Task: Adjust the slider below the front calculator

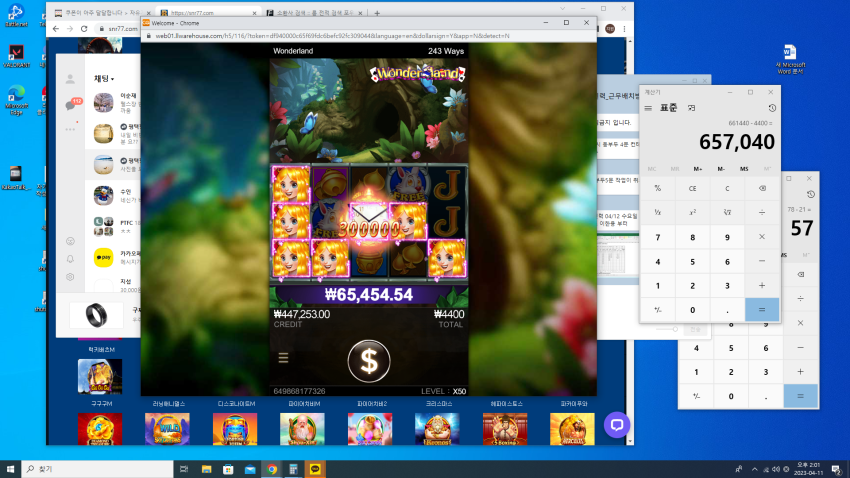Action: (667, 329)
